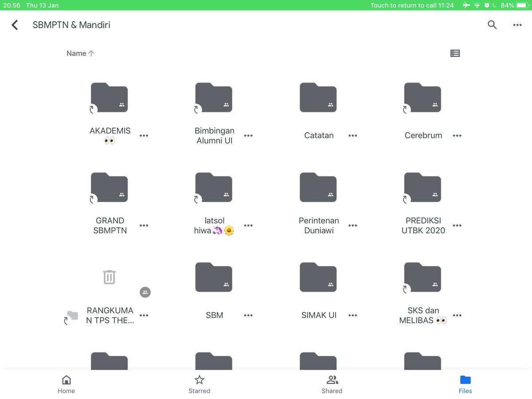Tap 'Touch to return to call' banner
Viewport: 532px width, 399px height.
tap(412, 5)
